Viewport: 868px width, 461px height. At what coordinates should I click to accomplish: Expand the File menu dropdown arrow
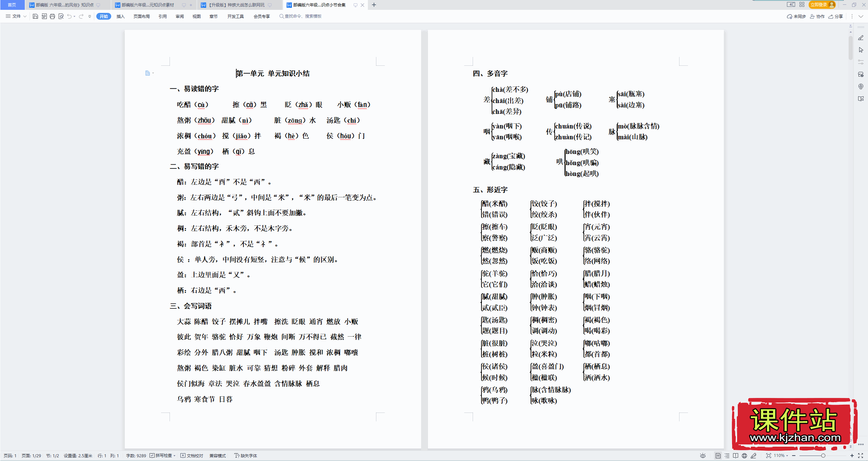tap(25, 16)
